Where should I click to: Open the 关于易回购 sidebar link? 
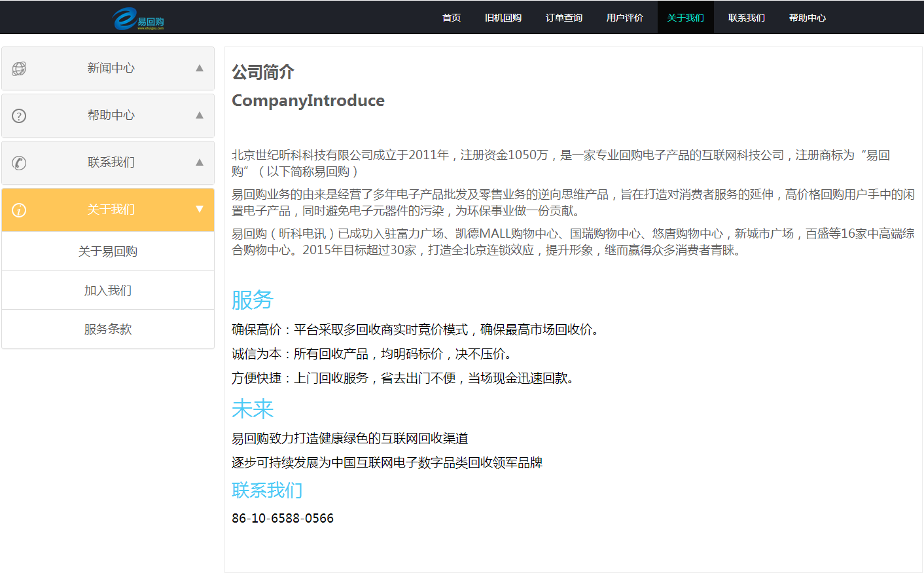tap(108, 251)
